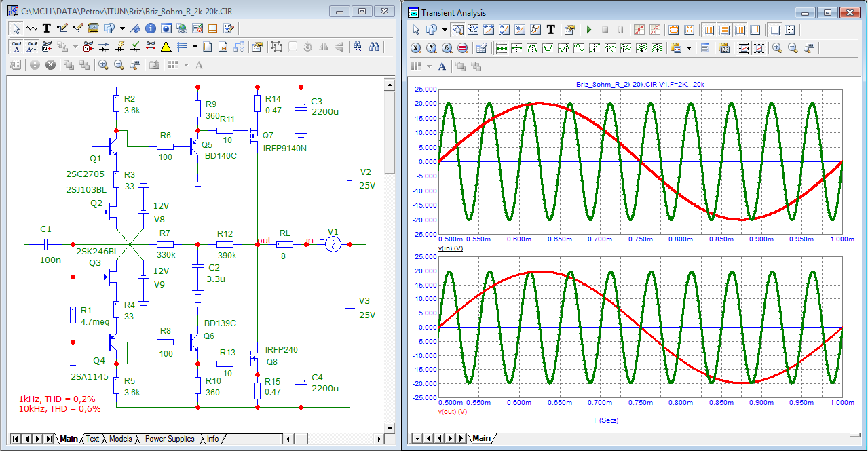Click the schematic vertical scrollbar down arrow

click(x=389, y=427)
